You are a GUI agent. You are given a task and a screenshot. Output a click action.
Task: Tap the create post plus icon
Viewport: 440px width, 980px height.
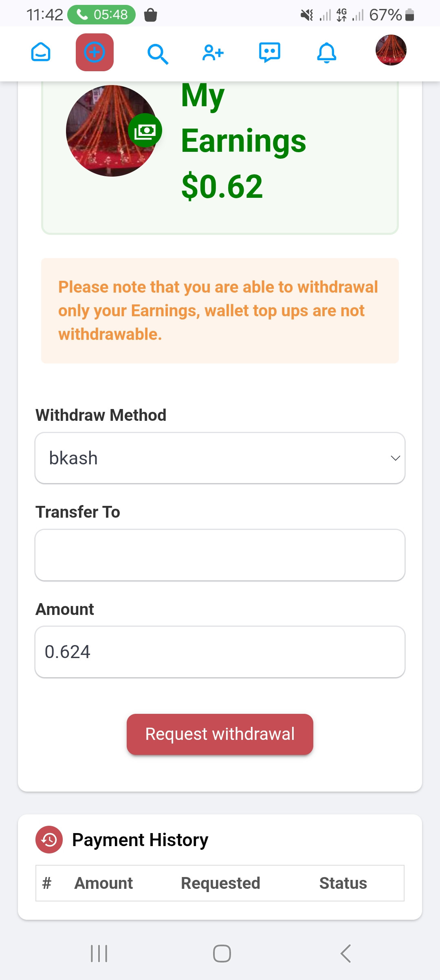95,52
